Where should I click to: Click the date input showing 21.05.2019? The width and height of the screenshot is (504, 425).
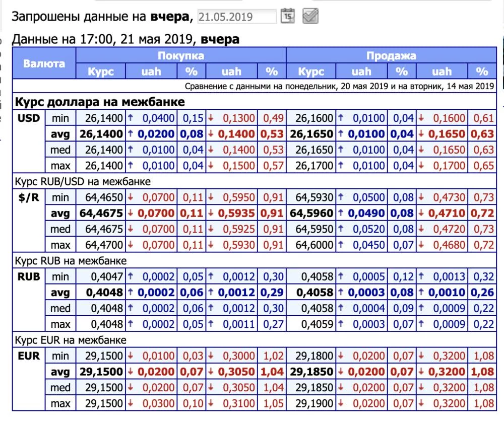click(x=237, y=16)
